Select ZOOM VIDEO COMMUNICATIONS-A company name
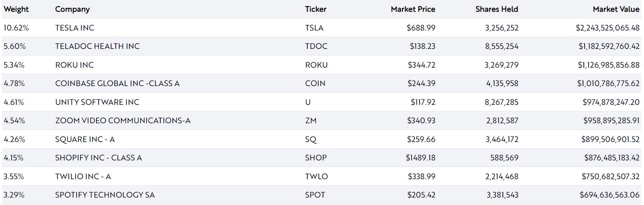Screen dimensions: 644x205 pyautogui.click(x=123, y=120)
